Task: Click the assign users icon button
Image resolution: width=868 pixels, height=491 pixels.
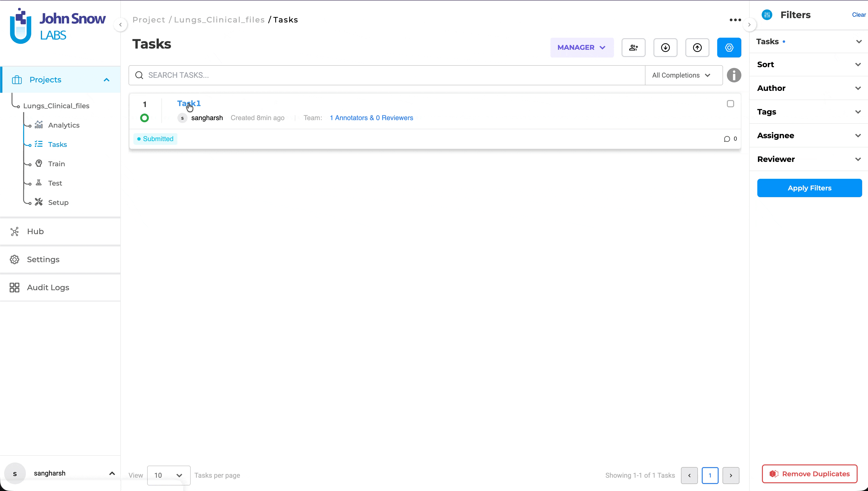Action: pyautogui.click(x=633, y=48)
